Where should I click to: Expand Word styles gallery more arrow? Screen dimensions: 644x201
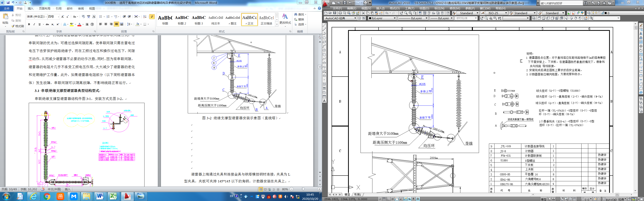click(277, 25)
